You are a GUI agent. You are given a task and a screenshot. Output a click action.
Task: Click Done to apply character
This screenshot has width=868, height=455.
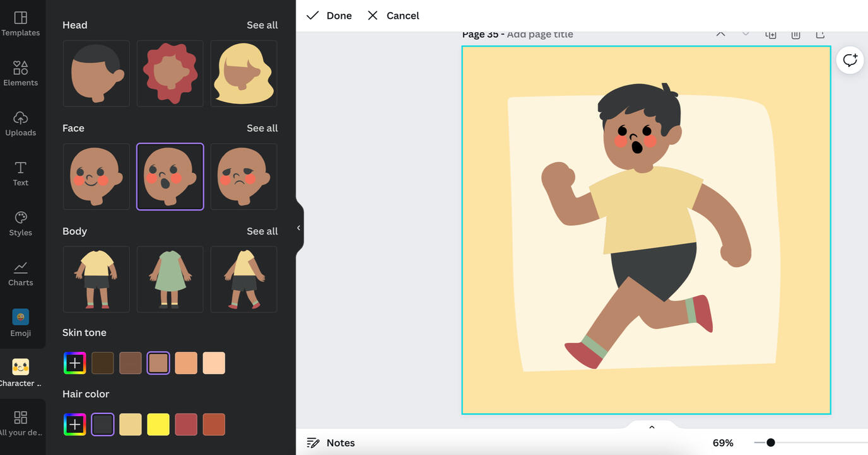pyautogui.click(x=329, y=15)
